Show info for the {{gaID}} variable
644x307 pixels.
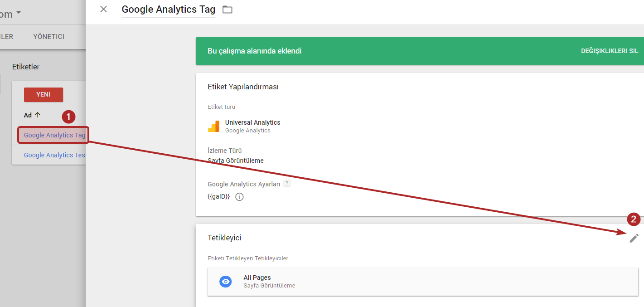(240, 197)
